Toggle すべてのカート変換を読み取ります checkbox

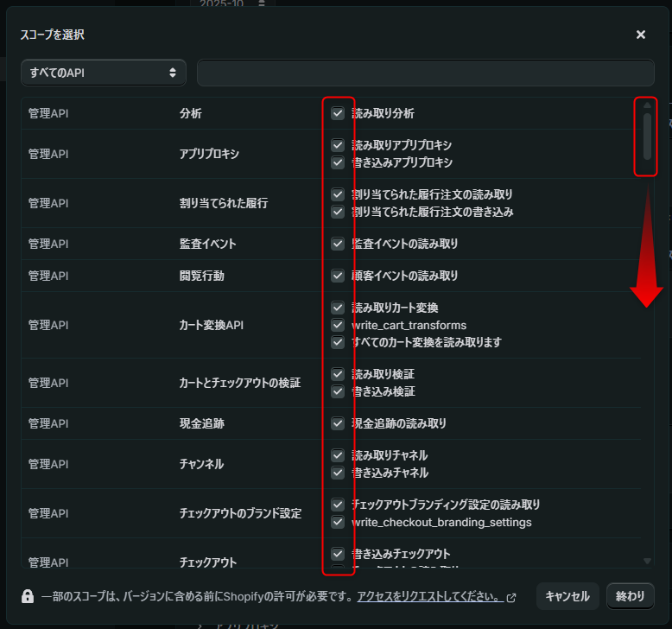[338, 342]
